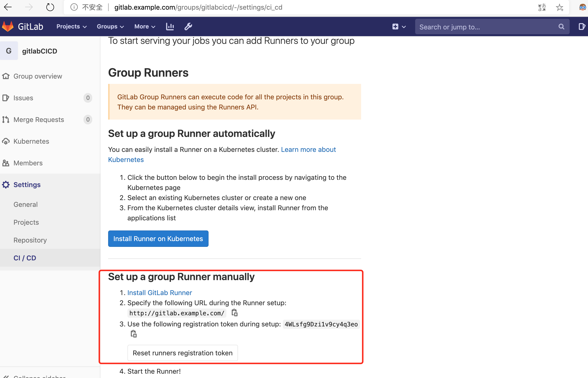Open the Install GitLab Runner link
This screenshot has height=378, width=588.
160,293
